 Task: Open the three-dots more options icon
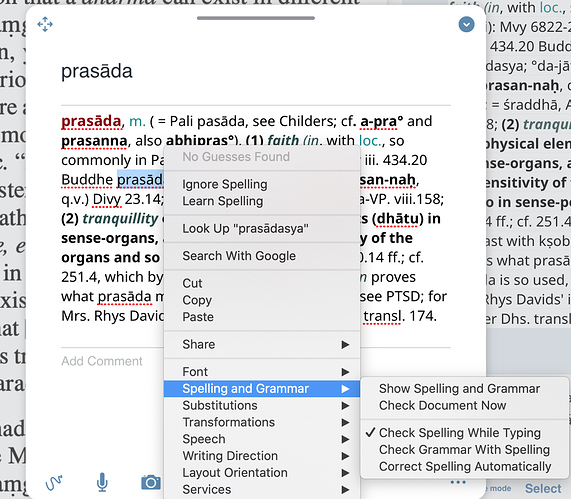click(x=458, y=482)
